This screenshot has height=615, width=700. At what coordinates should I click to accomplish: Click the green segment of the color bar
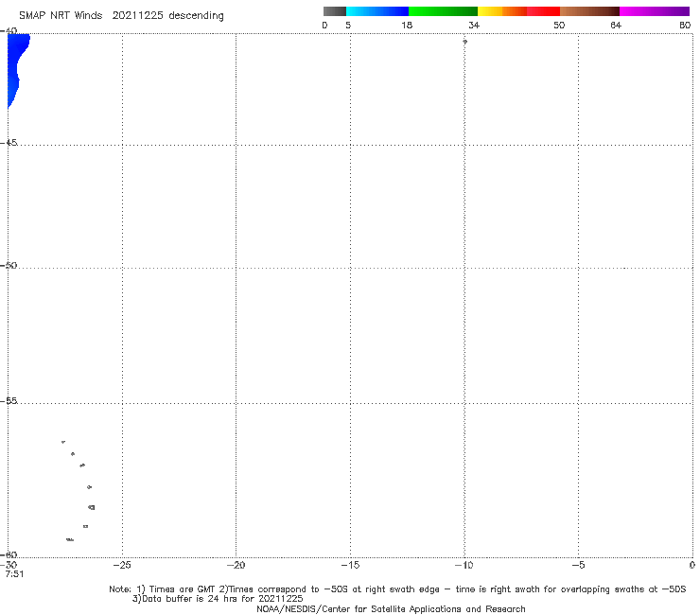coord(443,11)
